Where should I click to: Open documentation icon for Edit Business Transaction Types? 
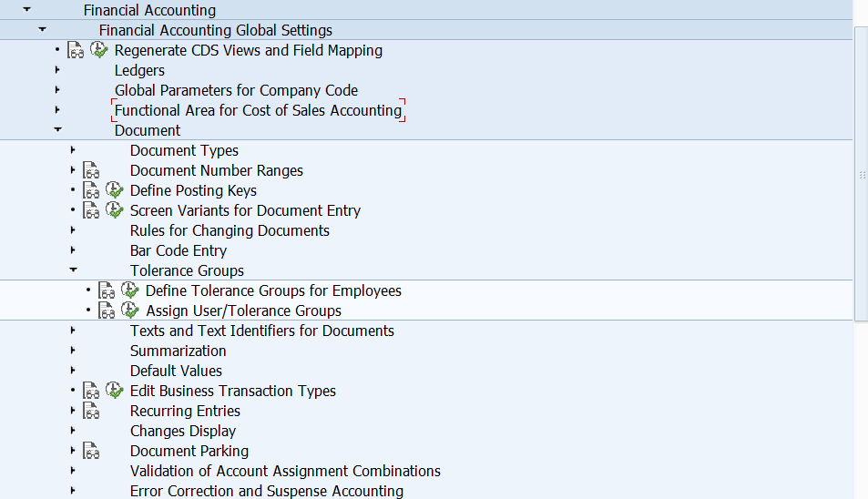click(x=91, y=391)
